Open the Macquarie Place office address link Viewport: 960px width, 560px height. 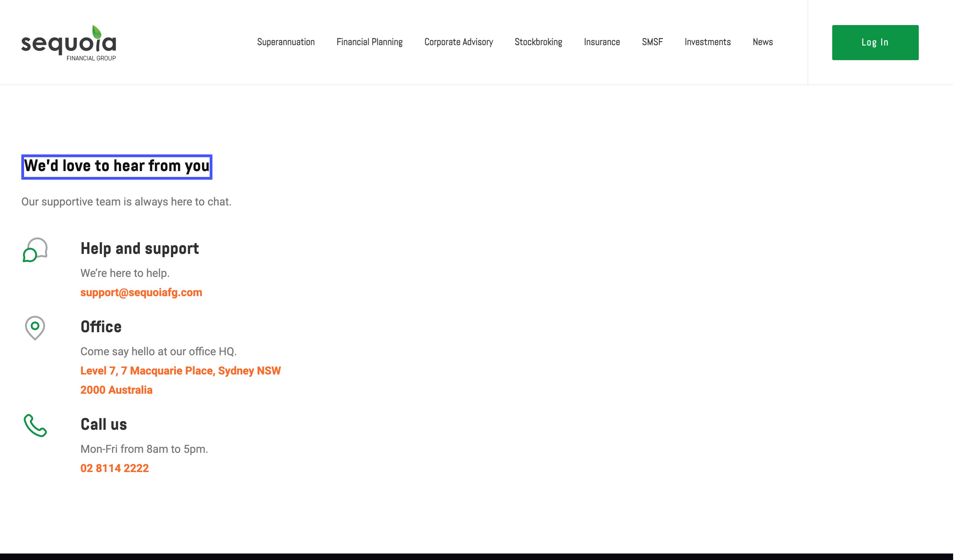click(180, 371)
